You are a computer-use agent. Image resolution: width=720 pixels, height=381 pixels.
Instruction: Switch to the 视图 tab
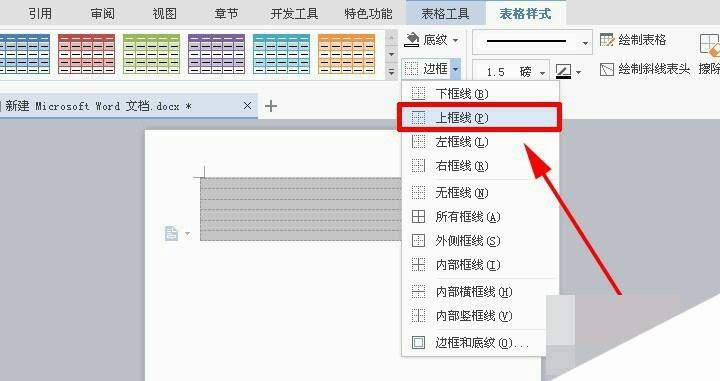tap(164, 13)
